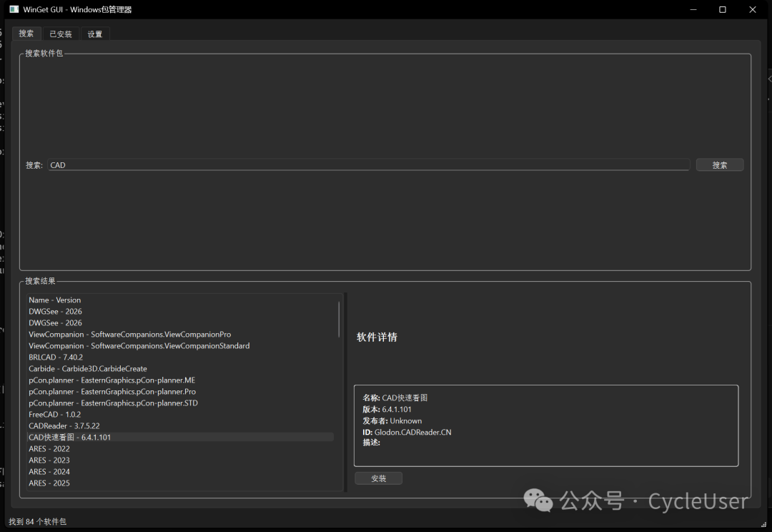This screenshot has height=532, width=772.
Task: Select the Name - Version header row
Action: pos(181,300)
